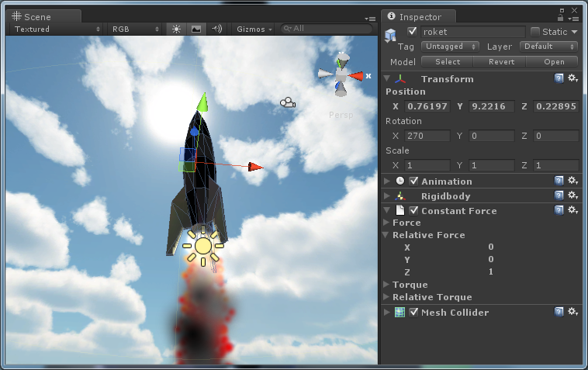This screenshot has height=370, width=588.
Task: Collapse the Transform component
Action: (387, 78)
